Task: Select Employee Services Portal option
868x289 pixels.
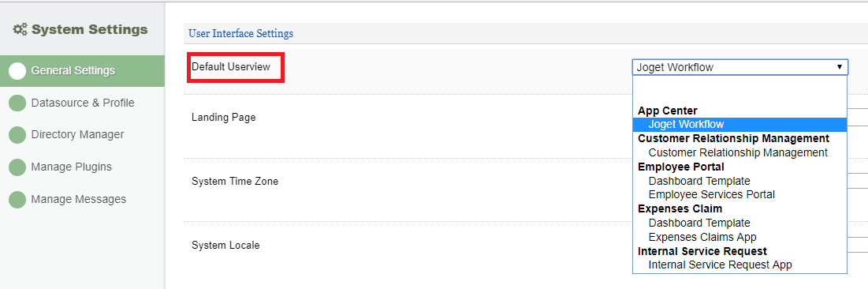Action: point(739,195)
